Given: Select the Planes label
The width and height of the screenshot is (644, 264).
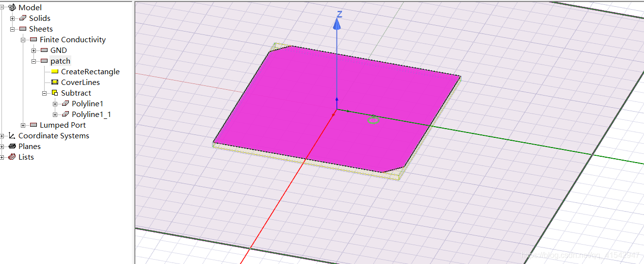Looking at the screenshot, I should tap(30, 146).
